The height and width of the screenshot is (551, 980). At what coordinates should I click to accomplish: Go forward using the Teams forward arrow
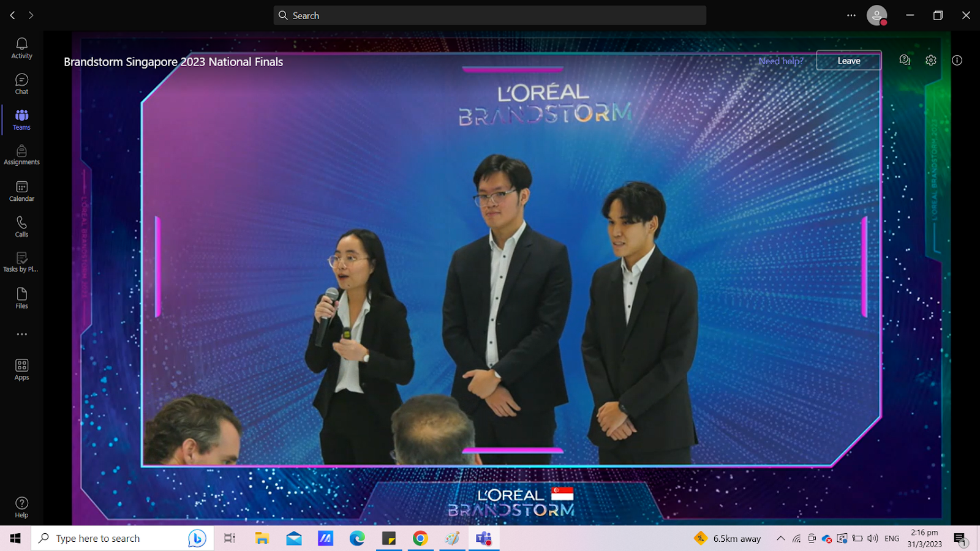tap(31, 15)
